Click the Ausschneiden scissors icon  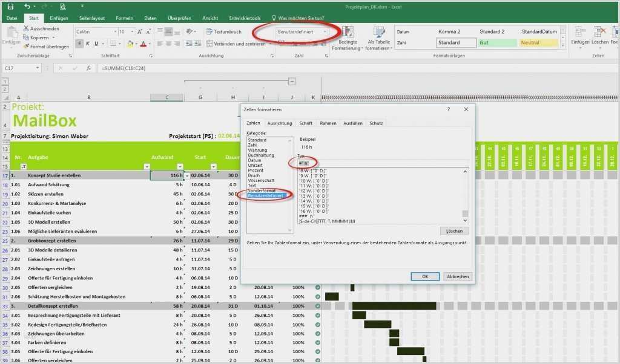pyautogui.click(x=25, y=28)
